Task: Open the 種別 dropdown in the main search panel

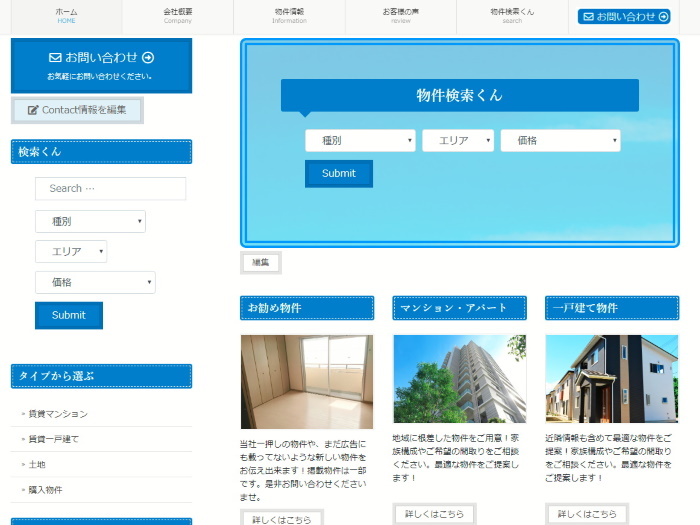Action: (360, 141)
